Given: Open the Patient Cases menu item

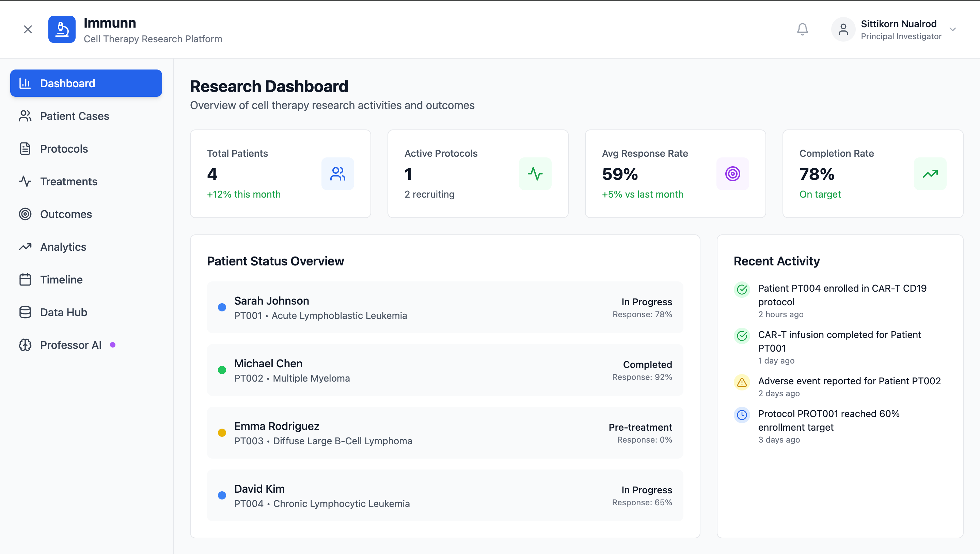Looking at the screenshot, I should point(75,116).
